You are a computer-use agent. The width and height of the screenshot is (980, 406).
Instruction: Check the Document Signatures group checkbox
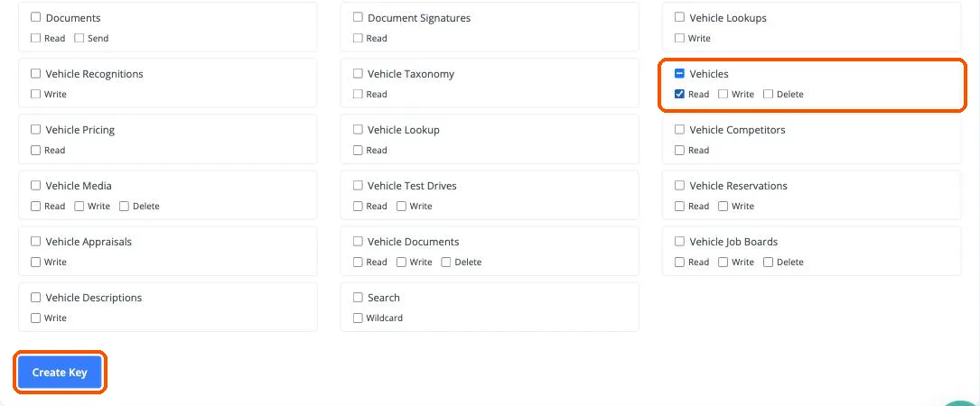tap(358, 17)
